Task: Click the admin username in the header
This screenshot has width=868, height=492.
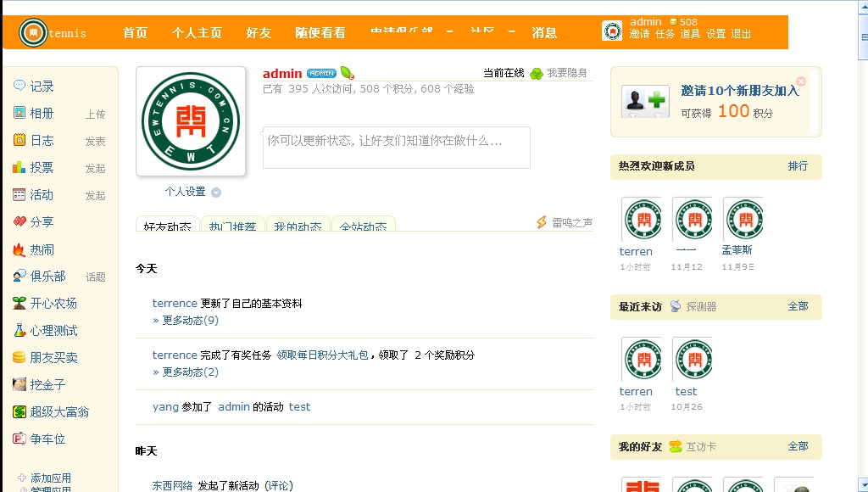Action: tap(645, 21)
